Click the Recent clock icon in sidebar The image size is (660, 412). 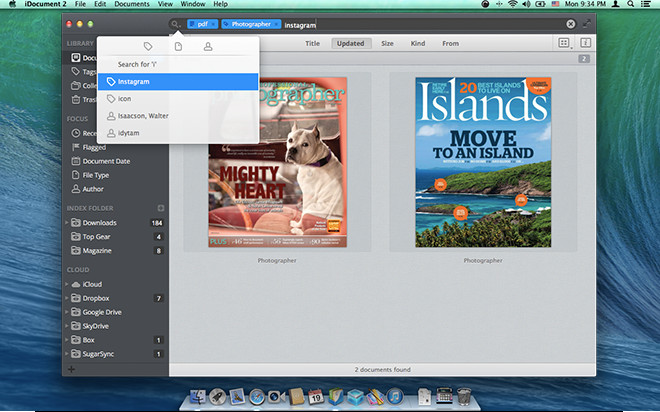click(x=76, y=133)
